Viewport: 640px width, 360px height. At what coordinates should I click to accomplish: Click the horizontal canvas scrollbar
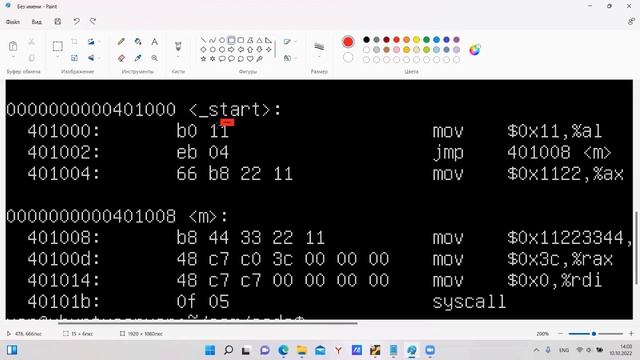[x=208, y=324]
